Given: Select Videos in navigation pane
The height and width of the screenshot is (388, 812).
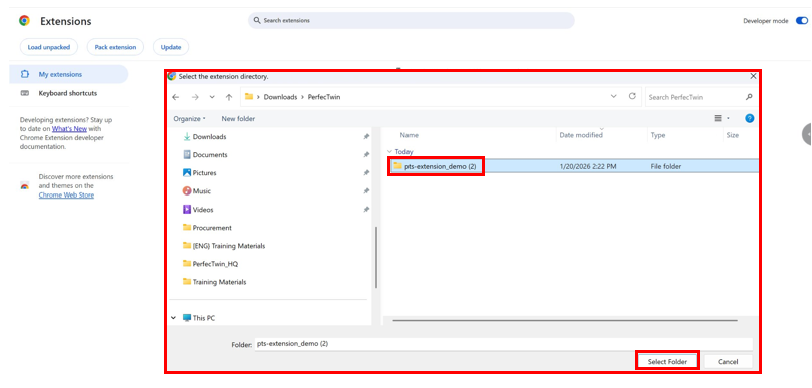Looking at the screenshot, I should click(203, 210).
